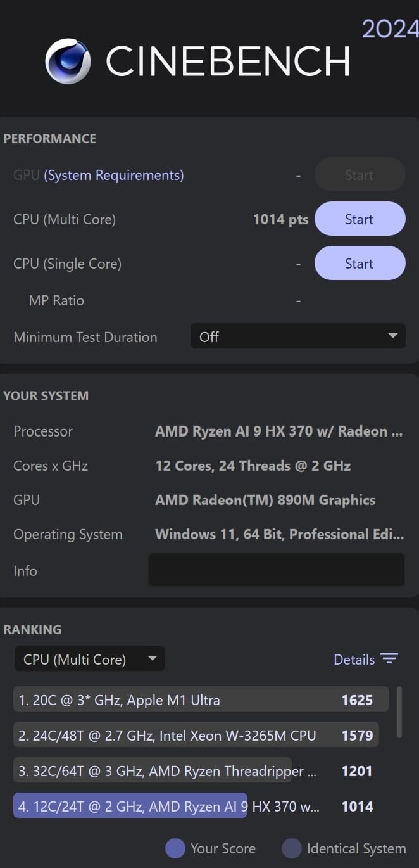Open the ranking Details link
The image size is (419, 868).
[354, 660]
